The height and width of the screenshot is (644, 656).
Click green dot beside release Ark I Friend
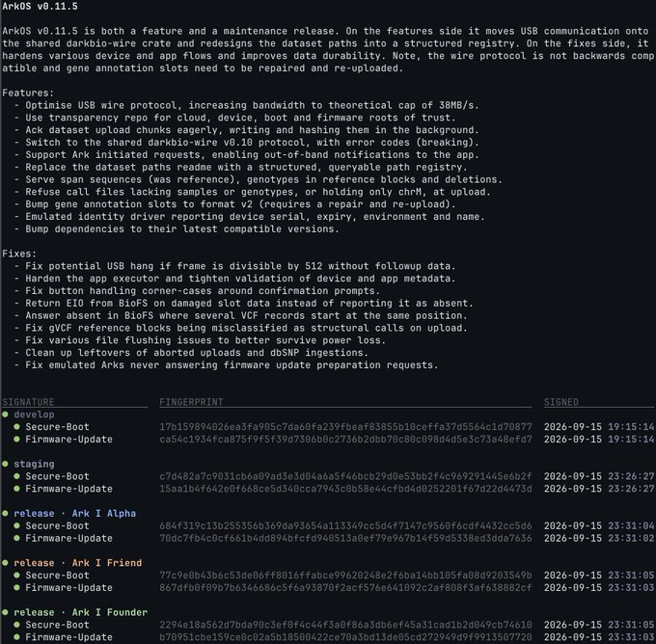click(x=5, y=563)
